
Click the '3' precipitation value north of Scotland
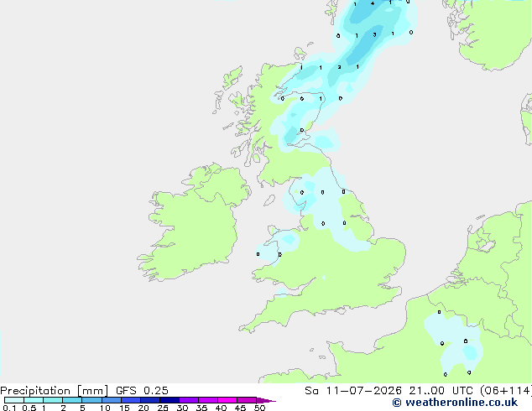pos(374,34)
